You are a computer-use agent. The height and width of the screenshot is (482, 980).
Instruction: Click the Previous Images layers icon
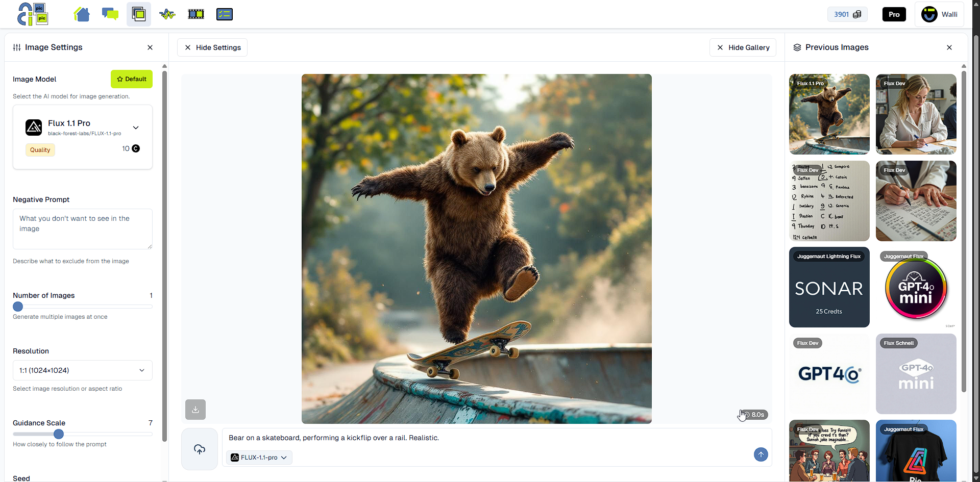(x=797, y=47)
